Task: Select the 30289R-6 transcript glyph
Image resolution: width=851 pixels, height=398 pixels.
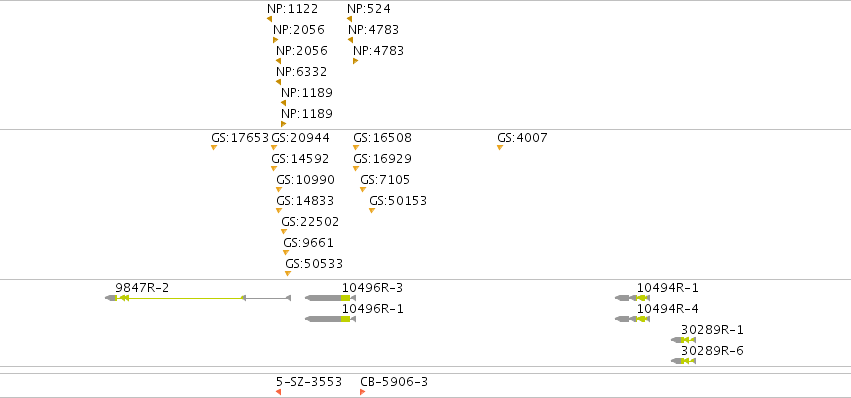Action: (x=683, y=361)
